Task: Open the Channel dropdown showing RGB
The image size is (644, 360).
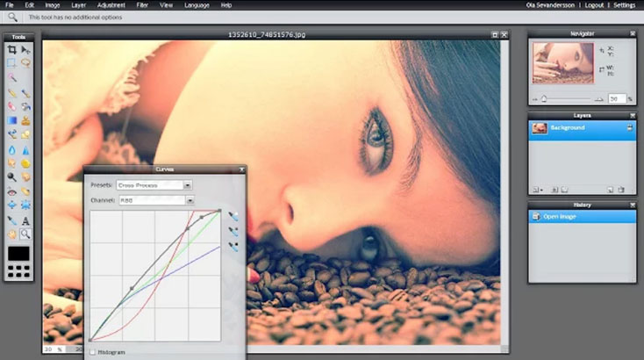Action: [154, 200]
